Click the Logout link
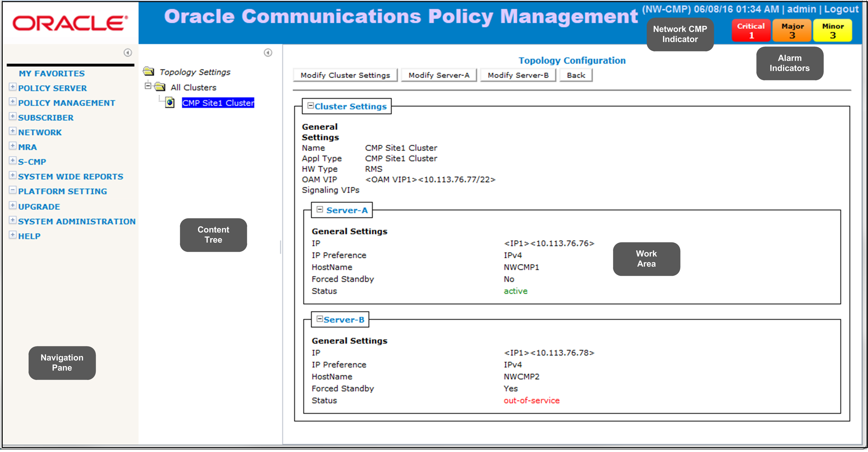 pyautogui.click(x=841, y=9)
